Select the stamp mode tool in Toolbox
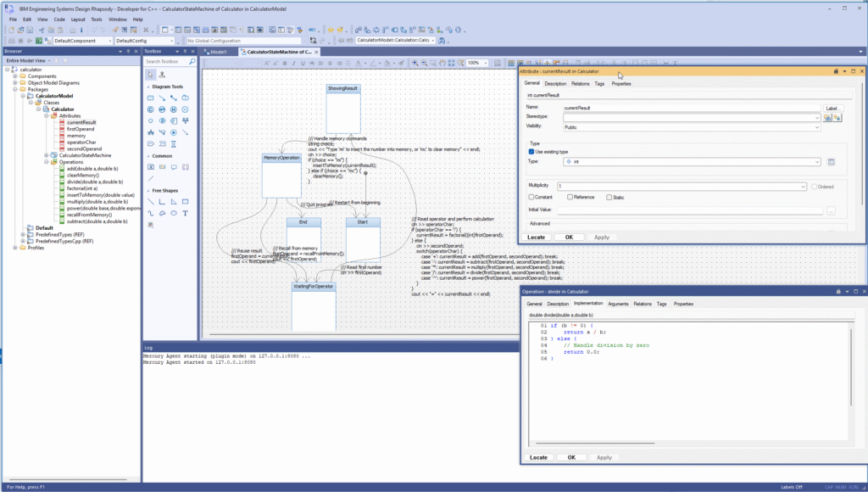The image size is (868, 492). (162, 75)
